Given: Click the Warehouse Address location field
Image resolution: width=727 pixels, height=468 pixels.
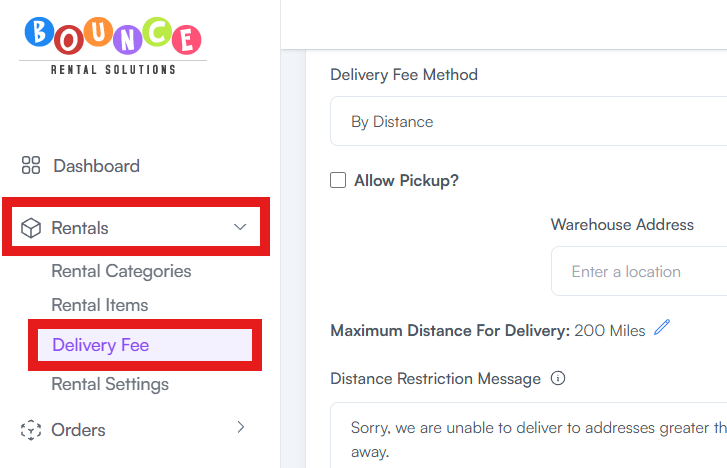Looking at the screenshot, I should (x=639, y=271).
